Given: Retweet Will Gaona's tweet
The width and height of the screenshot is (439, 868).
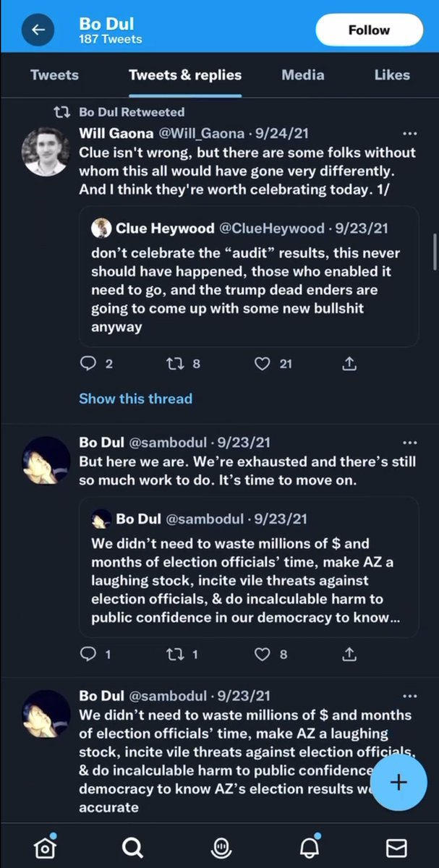Looking at the screenshot, I should pos(174,364).
